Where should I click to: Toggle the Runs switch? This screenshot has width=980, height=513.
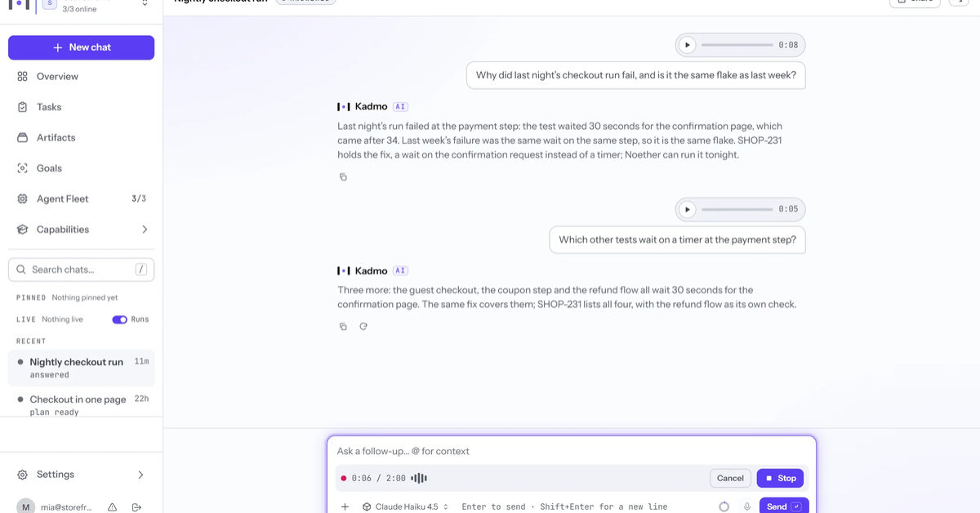coord(119,319)
